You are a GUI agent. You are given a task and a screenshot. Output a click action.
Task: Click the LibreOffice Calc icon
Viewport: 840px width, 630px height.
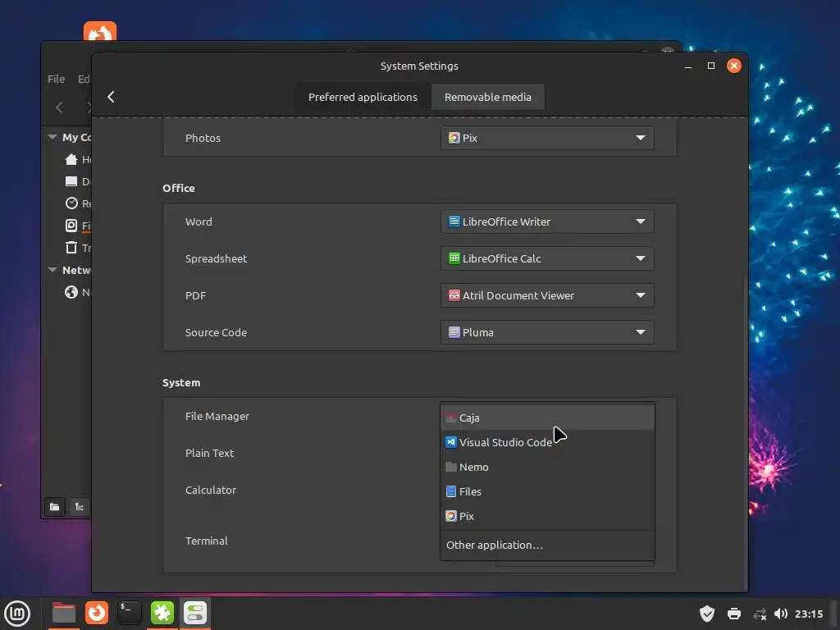[x=454, y=258]
